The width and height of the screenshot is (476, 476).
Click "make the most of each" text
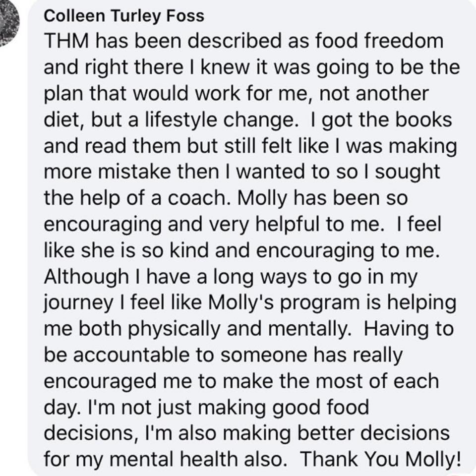coord(331,381)
